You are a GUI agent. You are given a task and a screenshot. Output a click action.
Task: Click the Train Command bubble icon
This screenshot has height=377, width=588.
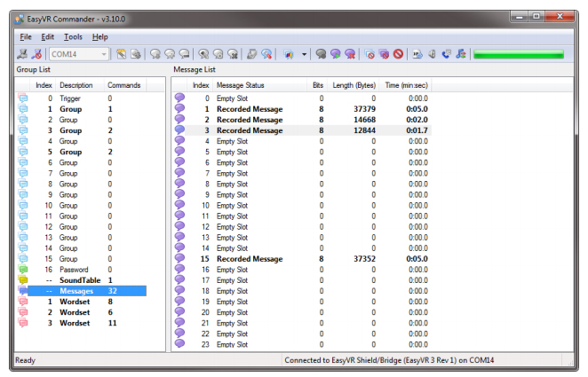pos(203,54)
